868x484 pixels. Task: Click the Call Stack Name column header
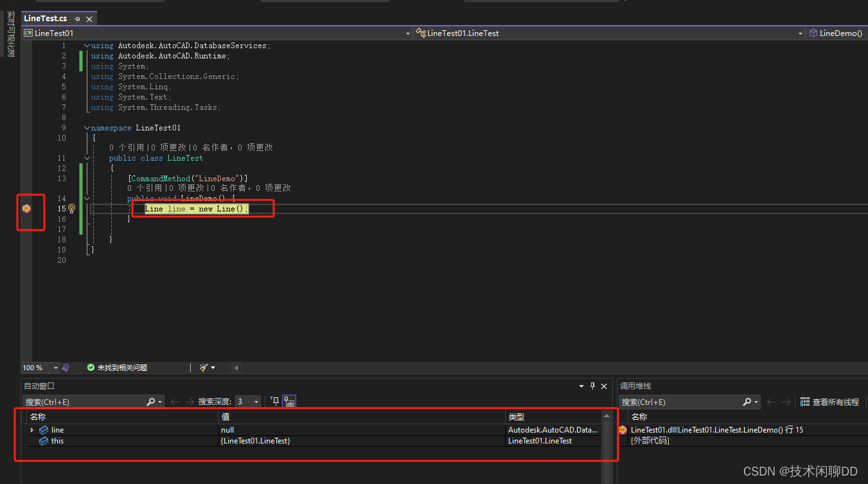(639, 417)
